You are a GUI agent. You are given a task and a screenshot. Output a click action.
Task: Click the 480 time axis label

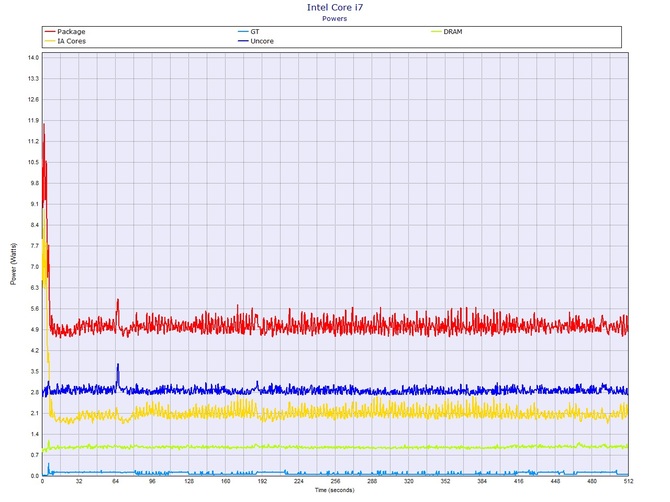(592, 481)
